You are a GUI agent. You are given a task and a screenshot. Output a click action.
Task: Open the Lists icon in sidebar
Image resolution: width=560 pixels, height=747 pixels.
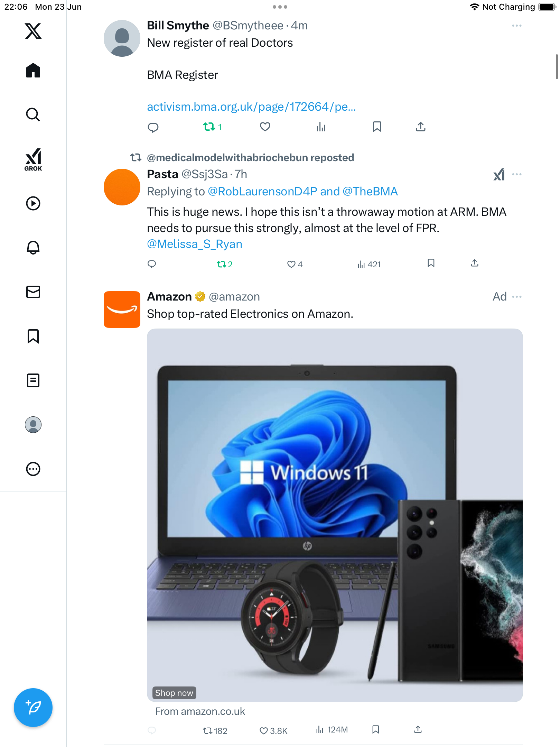(x=33, y=380)
